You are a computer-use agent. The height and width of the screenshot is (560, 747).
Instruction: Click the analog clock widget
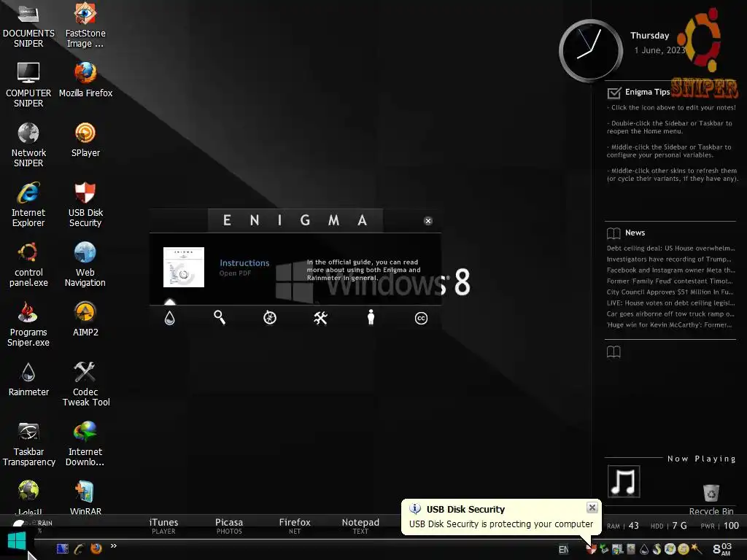click(x=591, y=50)
